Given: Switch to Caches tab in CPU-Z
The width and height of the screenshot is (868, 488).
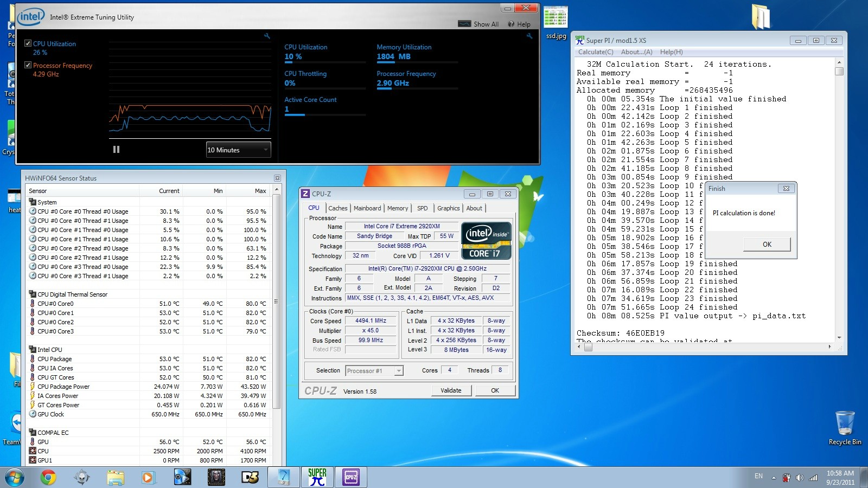Looking at the screenshot, I should coord(337,208).
